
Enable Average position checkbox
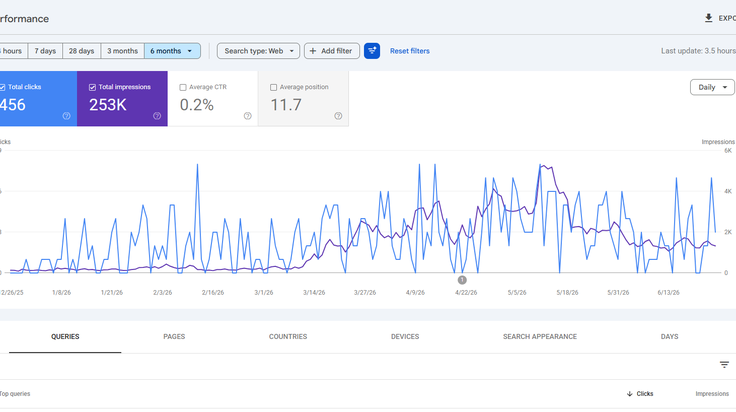pos(274,87)
